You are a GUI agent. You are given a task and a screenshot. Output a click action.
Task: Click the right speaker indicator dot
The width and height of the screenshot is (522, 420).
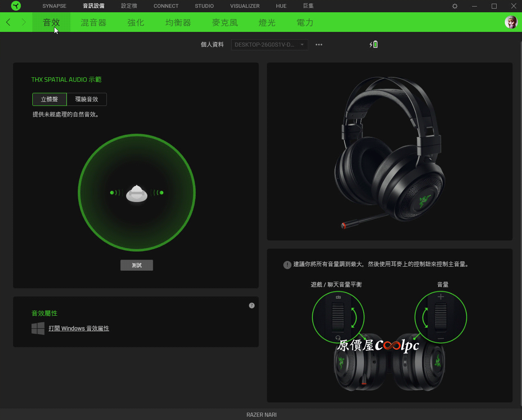pos(162,193)
